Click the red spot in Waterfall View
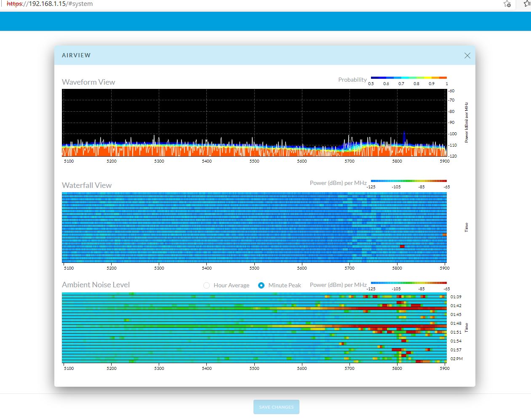The image size is (531, 420). (x=402, y=246)
